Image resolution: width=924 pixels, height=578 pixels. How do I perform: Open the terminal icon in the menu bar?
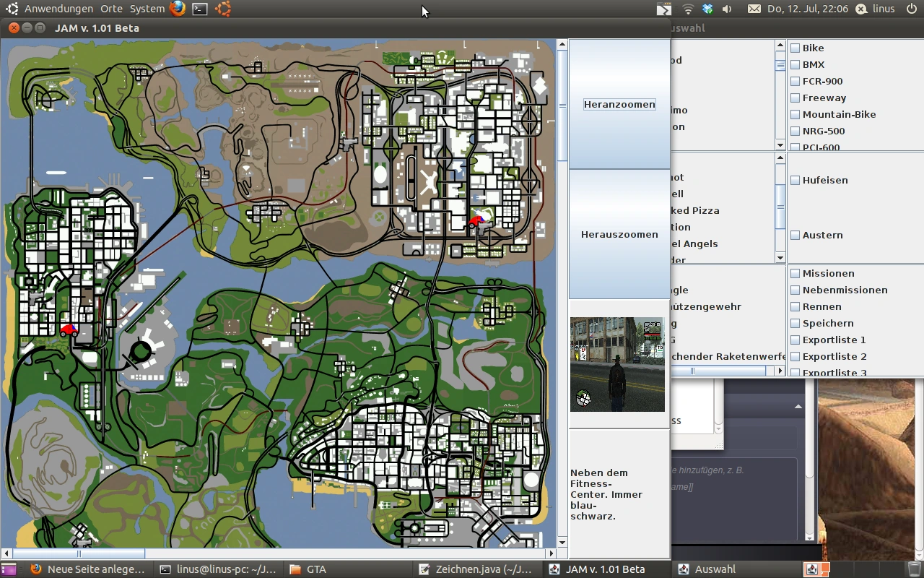[200, 9]
